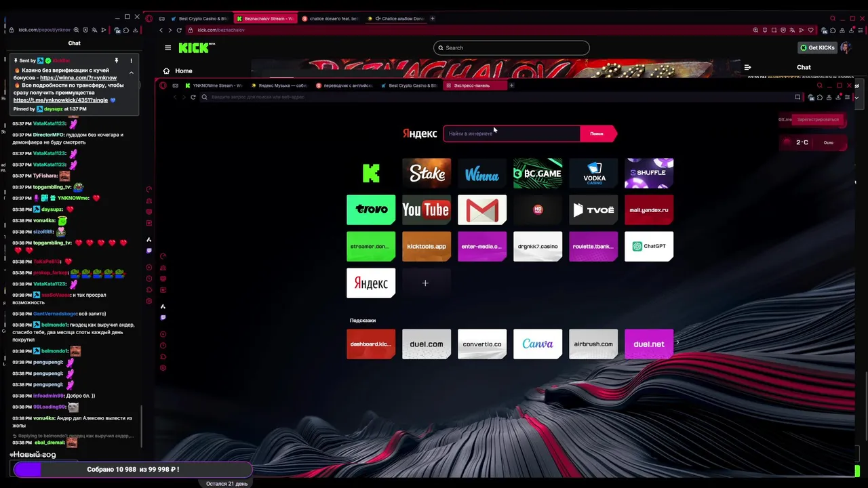Open the roulette.tbank tile

(593, 246)
